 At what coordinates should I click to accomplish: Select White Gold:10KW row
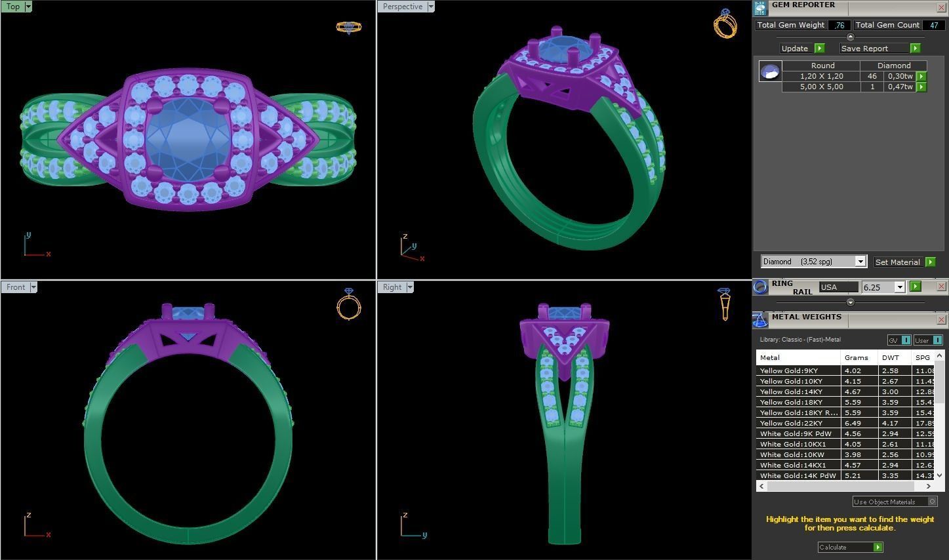pos(845,454)
